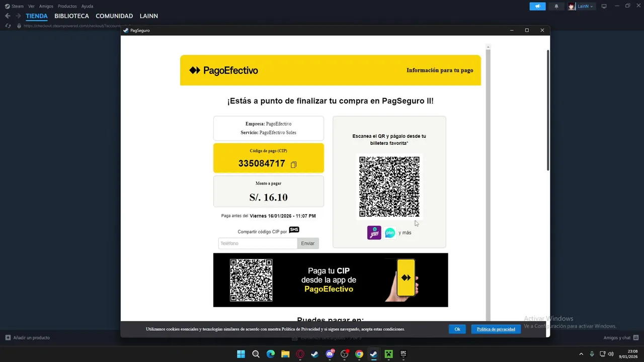644x362 pixels.
Task: Click the Teléfono input field
Action: pos(258,243)
